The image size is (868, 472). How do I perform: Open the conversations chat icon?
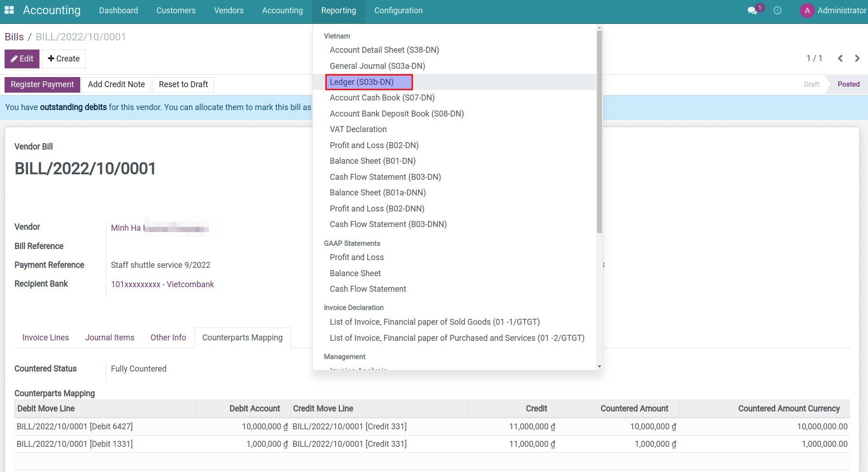(752, 11)
